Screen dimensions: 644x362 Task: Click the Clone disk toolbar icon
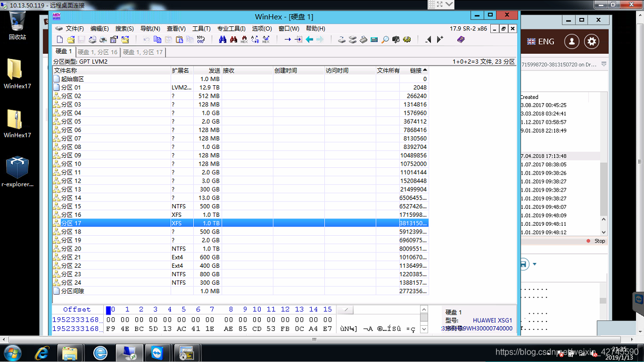tap(353, 39)
